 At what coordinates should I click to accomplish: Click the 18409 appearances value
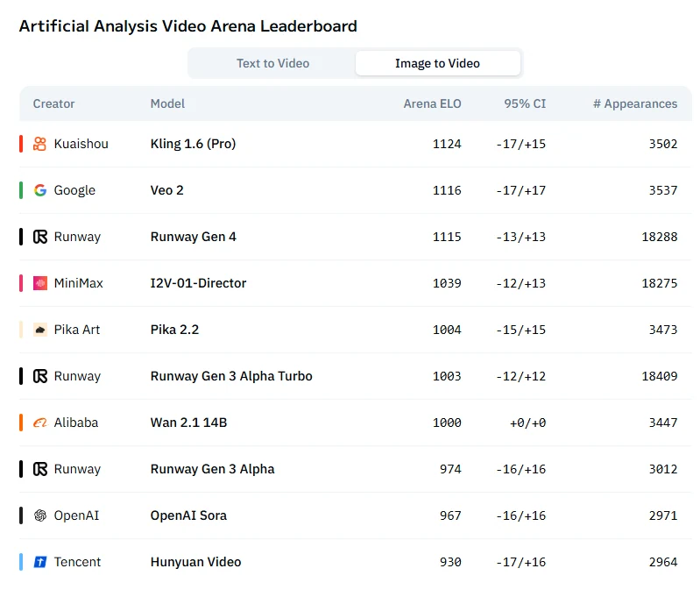point(660,376)
